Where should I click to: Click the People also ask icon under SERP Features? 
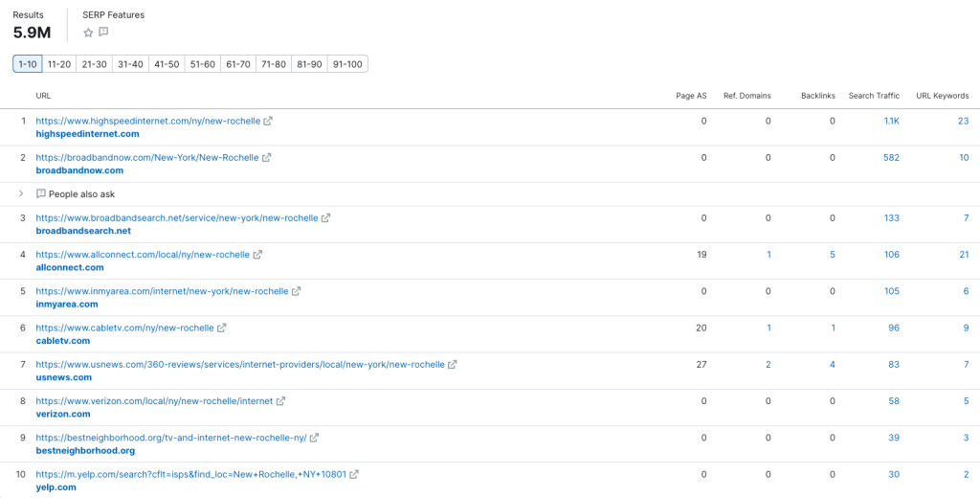click(x=103, y=32)
